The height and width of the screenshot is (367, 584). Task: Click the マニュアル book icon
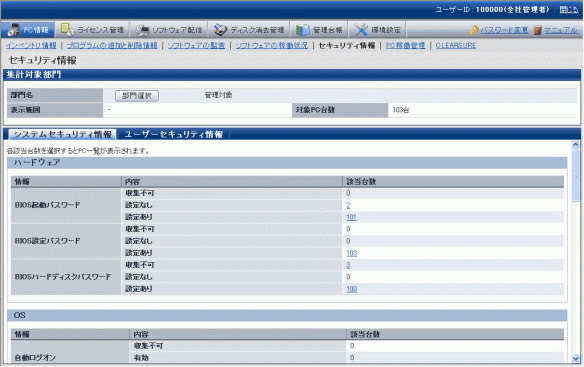(537, 30)
